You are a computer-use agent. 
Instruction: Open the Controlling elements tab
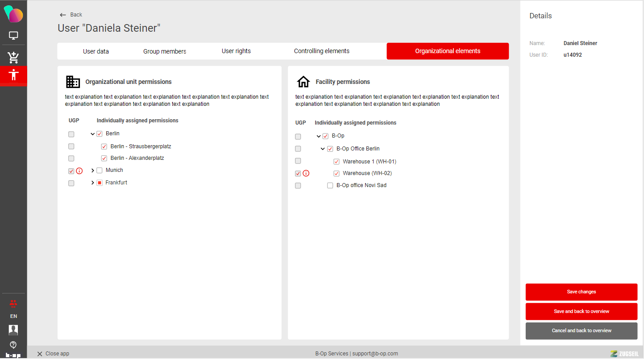tap(321, 51)
